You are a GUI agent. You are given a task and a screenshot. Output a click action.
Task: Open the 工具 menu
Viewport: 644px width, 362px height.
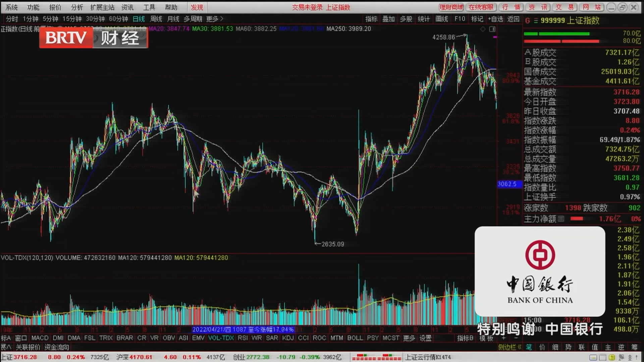point(149,7)
